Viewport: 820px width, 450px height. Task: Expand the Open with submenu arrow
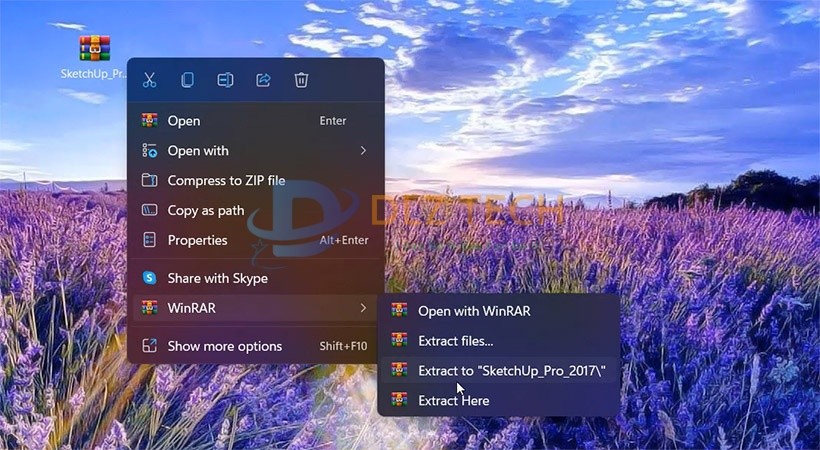(363, 151)
